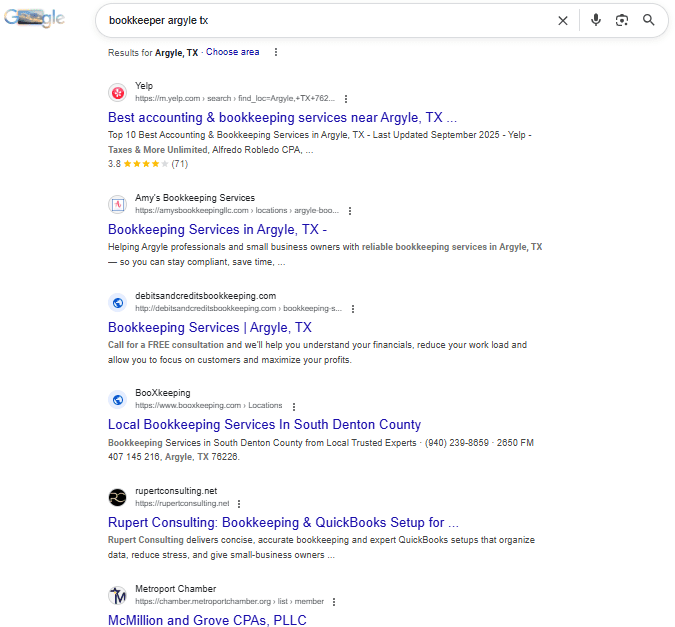Screen dimensions: 675x627
Task: Click the Yelp site name
Action: point(144,86)
